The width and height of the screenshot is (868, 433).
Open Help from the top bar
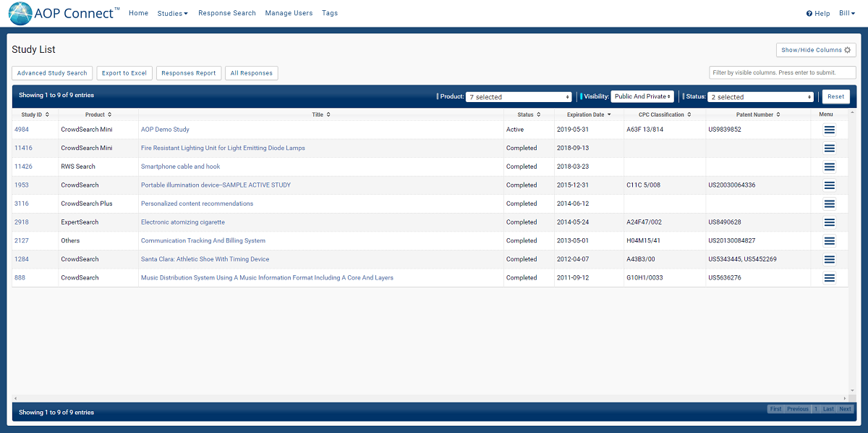pos(818,14)
